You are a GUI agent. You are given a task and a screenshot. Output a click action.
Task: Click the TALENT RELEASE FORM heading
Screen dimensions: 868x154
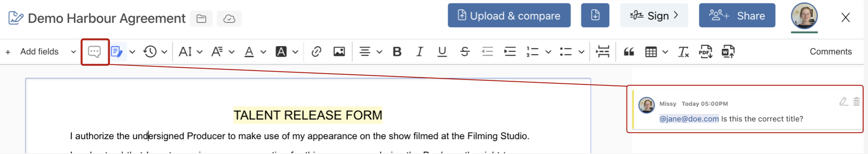point(308,115)
